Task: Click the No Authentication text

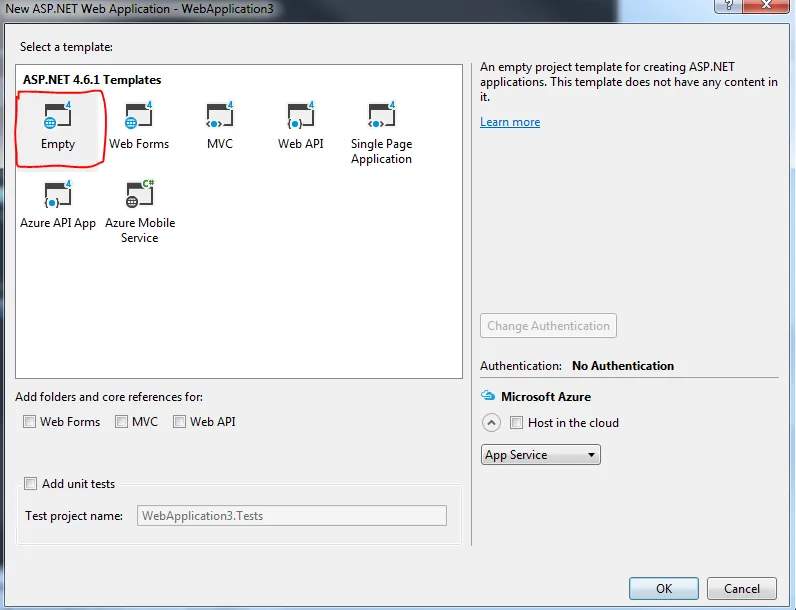Action: (623, 366)
